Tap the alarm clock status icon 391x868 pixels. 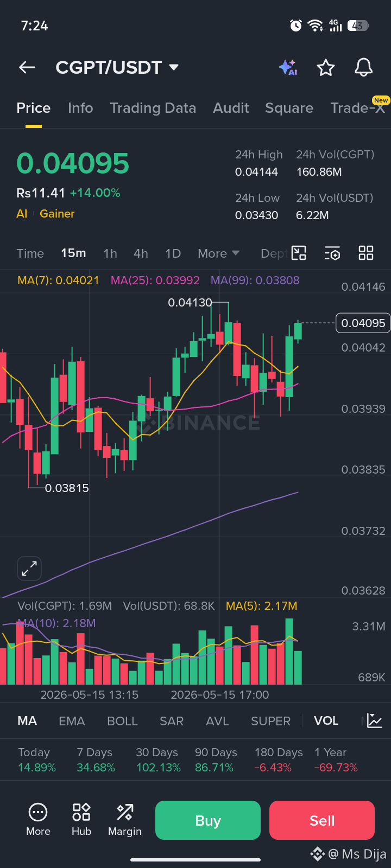[x=296, y=25]
